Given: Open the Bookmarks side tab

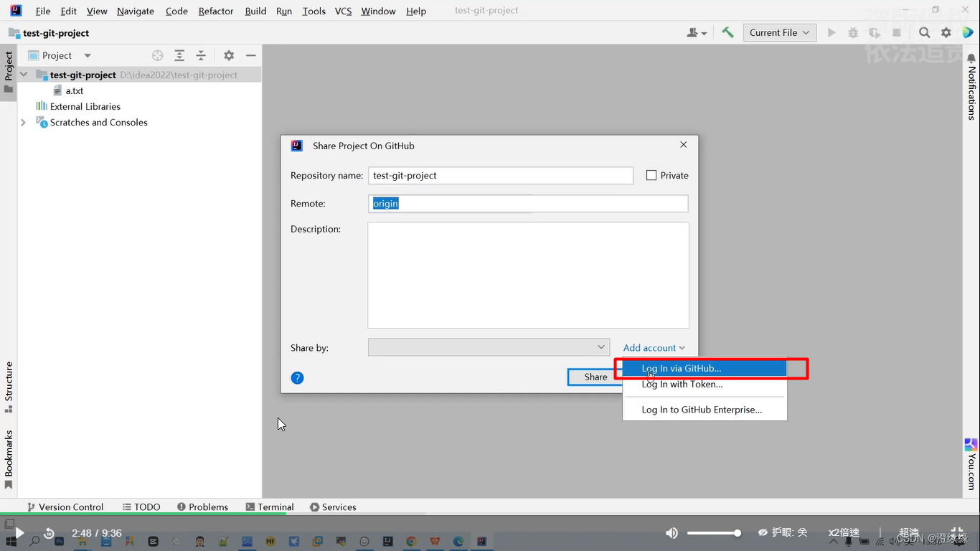Looking at the screenshot, I should pos(9,459).
